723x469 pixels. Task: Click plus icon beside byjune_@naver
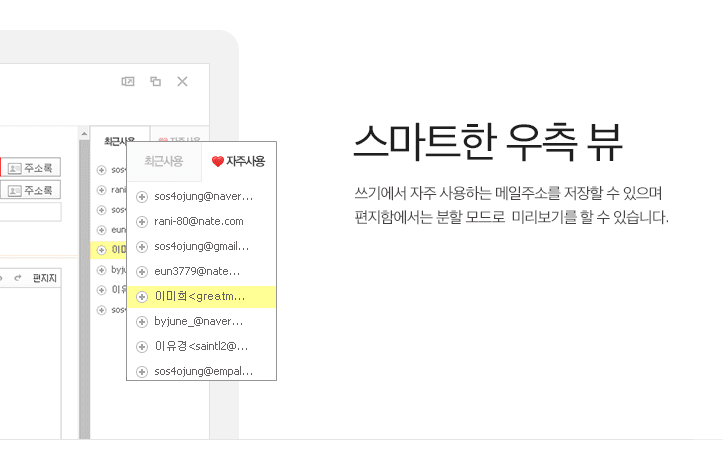point(142,322)
